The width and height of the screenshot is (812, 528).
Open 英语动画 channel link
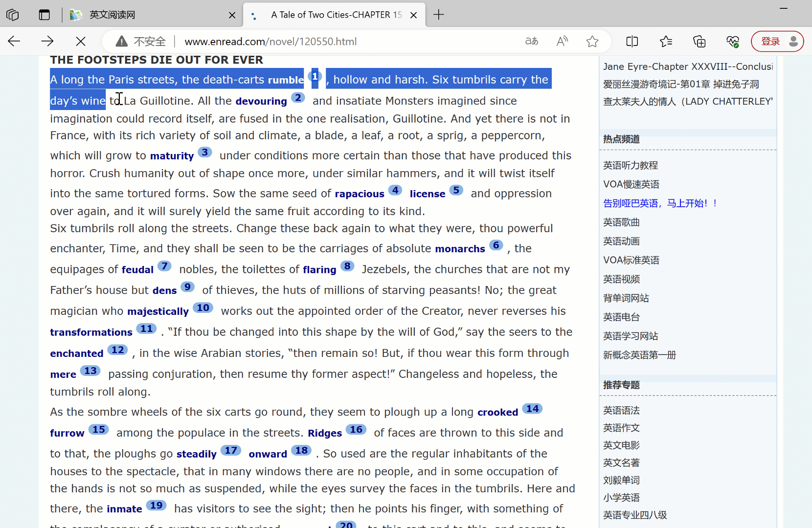(622, 242)
